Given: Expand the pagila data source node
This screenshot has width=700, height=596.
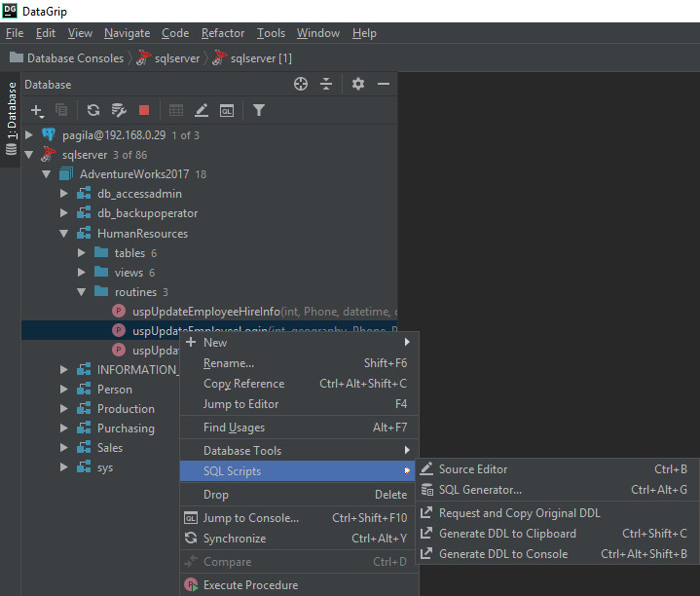Looking at the screenshot, I should coord(29,135).
